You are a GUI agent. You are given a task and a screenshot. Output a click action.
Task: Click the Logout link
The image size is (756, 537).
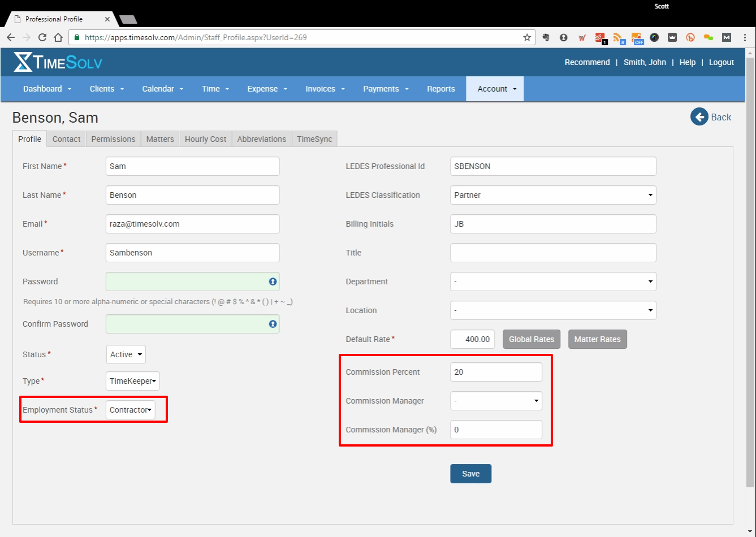pos(722,62)
